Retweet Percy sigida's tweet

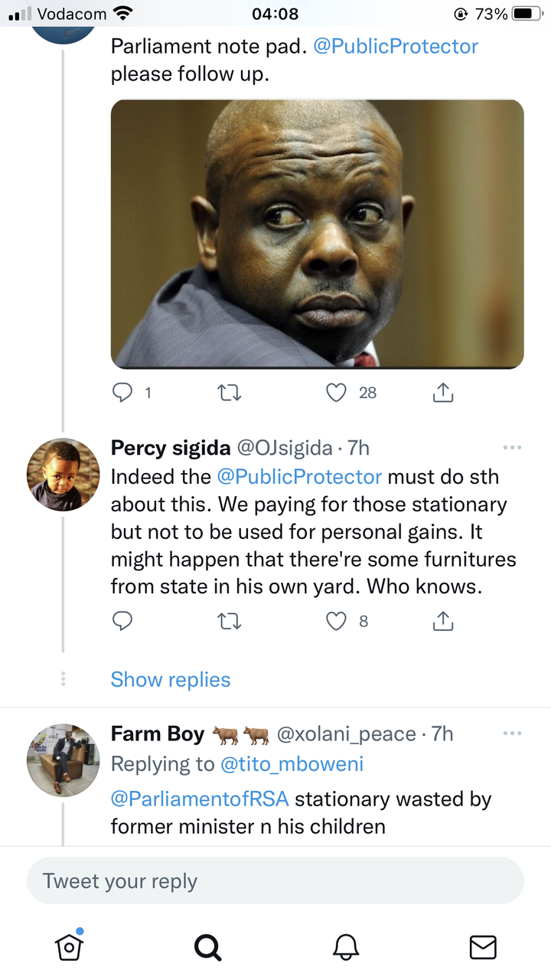point(230,621)
